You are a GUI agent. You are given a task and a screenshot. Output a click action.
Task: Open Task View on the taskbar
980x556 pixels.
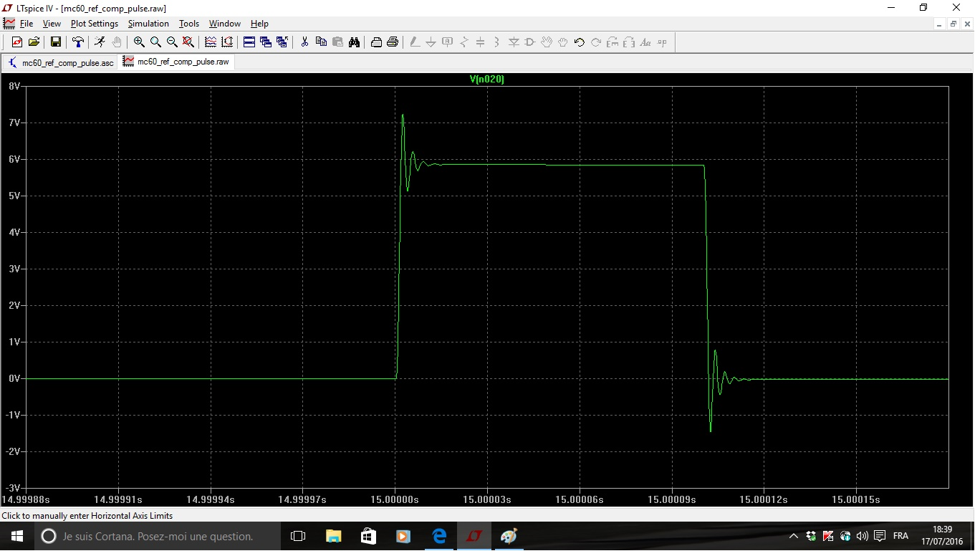[298, 536]
